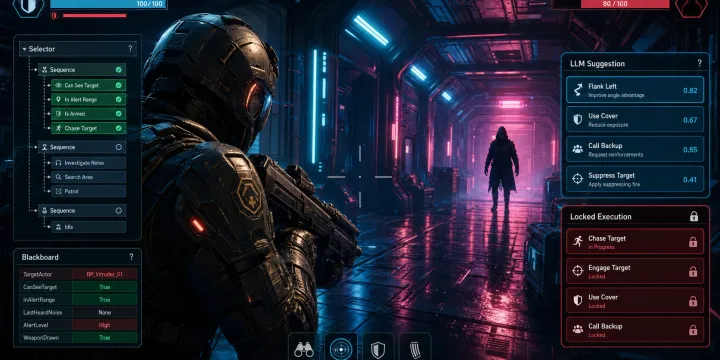Click the padlock on Engage Target row

(693, 271)
